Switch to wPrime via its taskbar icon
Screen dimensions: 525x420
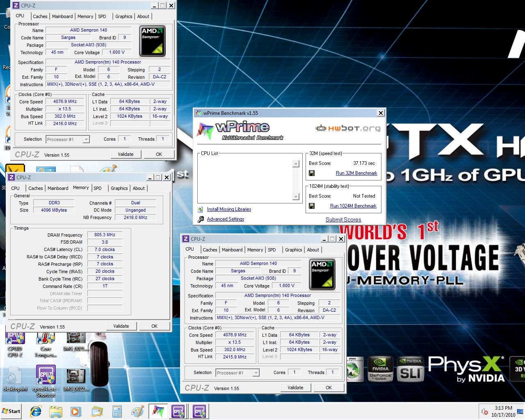[x=158, y=411]
